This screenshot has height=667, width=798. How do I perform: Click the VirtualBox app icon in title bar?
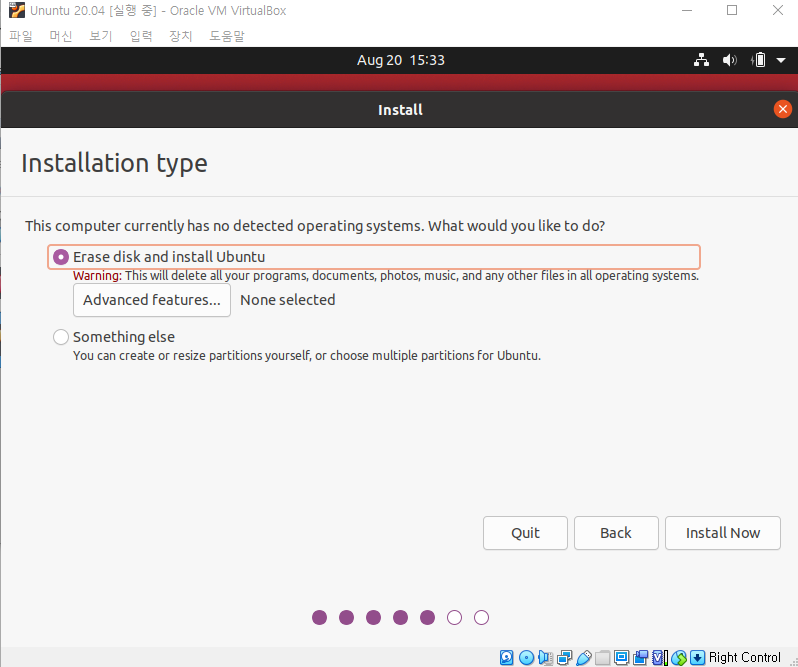(17, 10)
